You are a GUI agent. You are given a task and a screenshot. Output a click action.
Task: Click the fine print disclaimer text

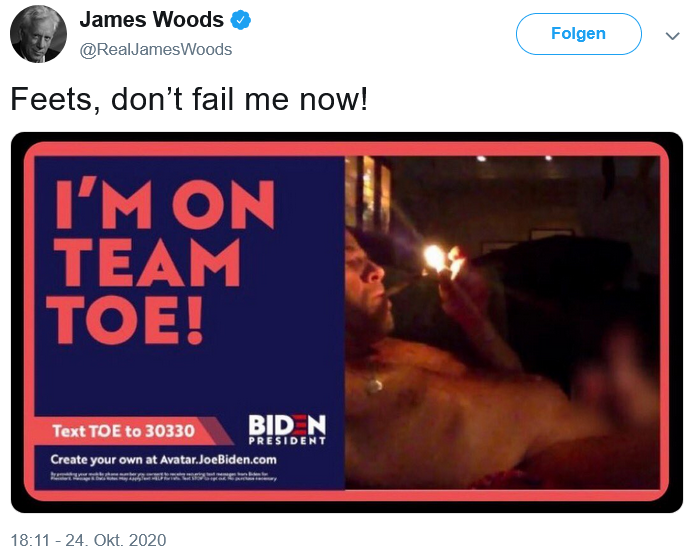pos(163,476)
